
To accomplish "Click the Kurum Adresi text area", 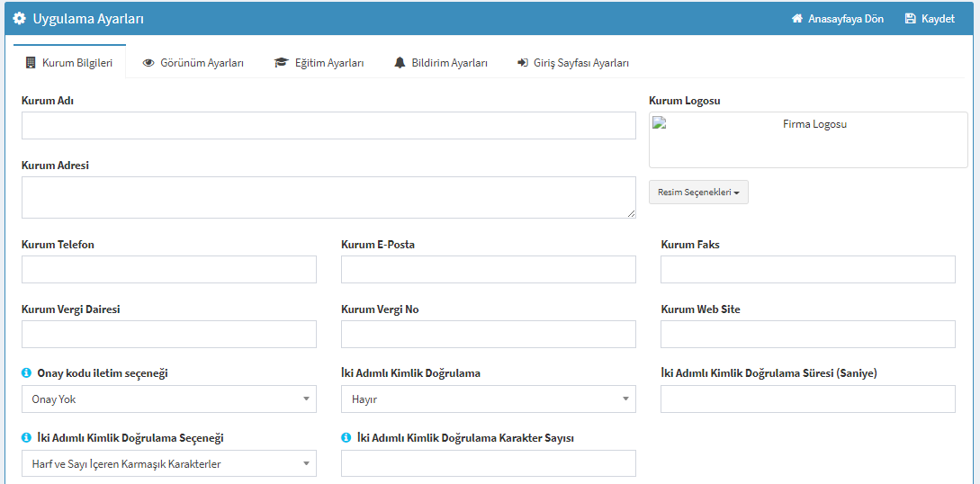I will click(x=328, y=197).
